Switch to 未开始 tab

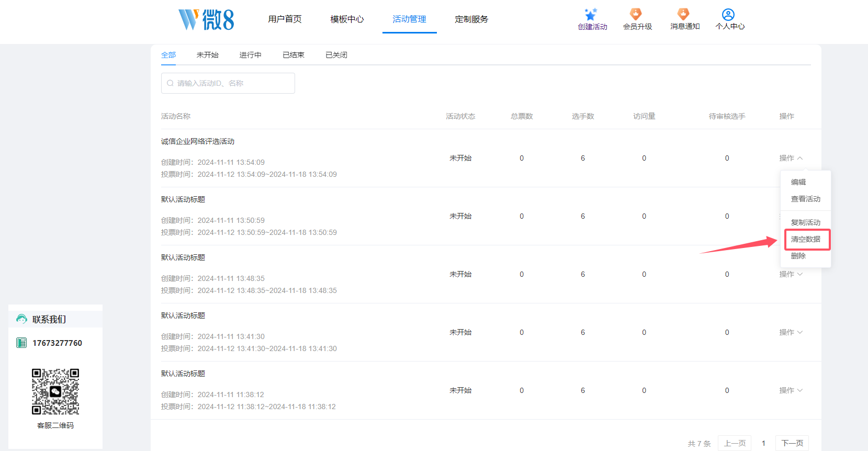[208, 55]
